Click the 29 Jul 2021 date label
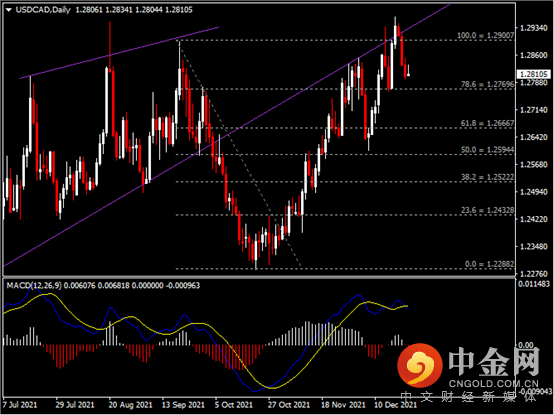This screenshot has height=415, width=554. [75, 404]
